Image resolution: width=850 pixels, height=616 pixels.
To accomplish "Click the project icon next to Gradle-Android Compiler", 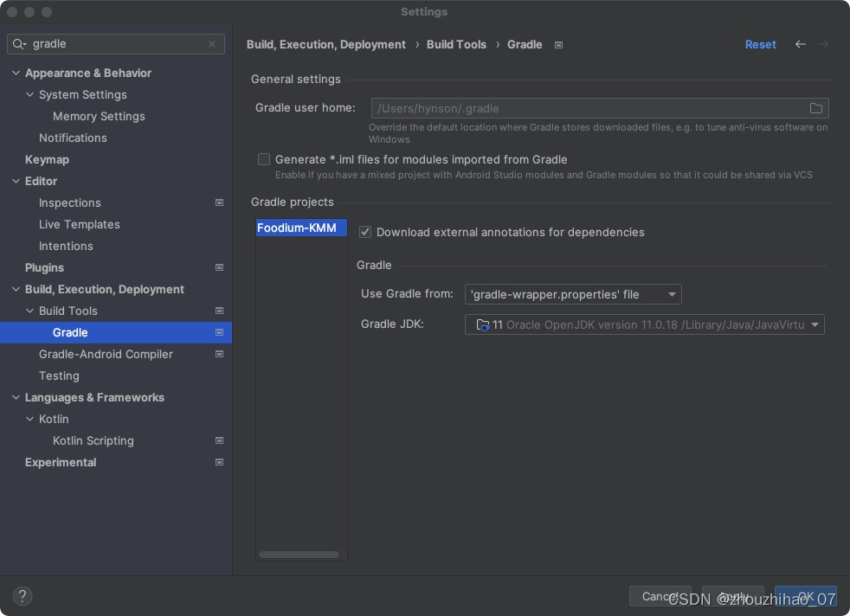I will pyautogui.click(x=219, y=355).
